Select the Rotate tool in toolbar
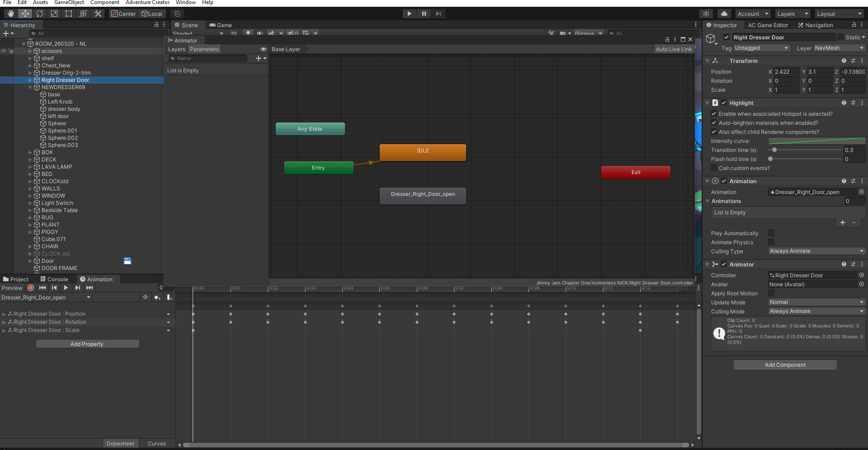Screen dimensions: 868x450 tap(40, 14)
